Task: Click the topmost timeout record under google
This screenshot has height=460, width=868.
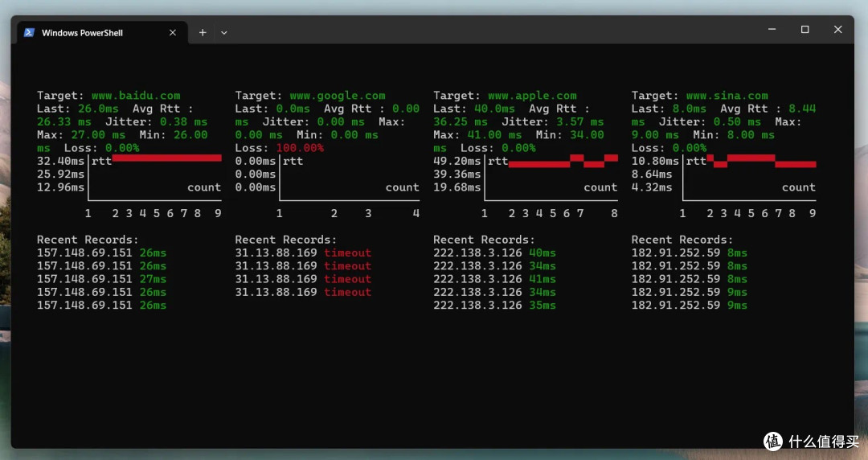Action: pos(347,253)
